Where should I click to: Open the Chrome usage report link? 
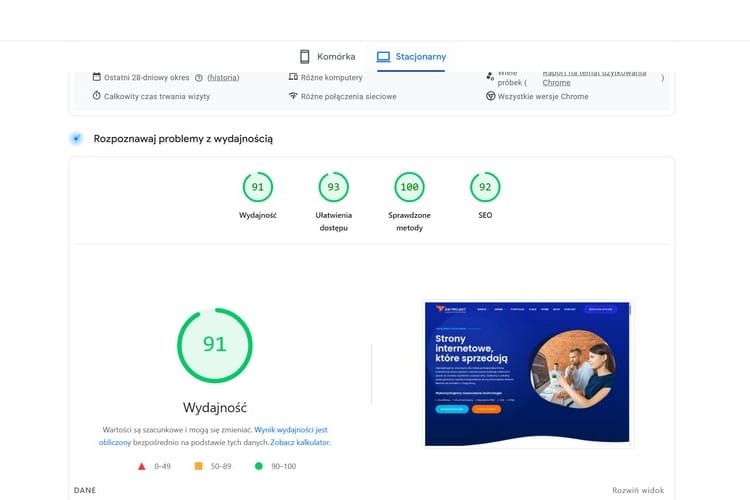click(594, 78)
